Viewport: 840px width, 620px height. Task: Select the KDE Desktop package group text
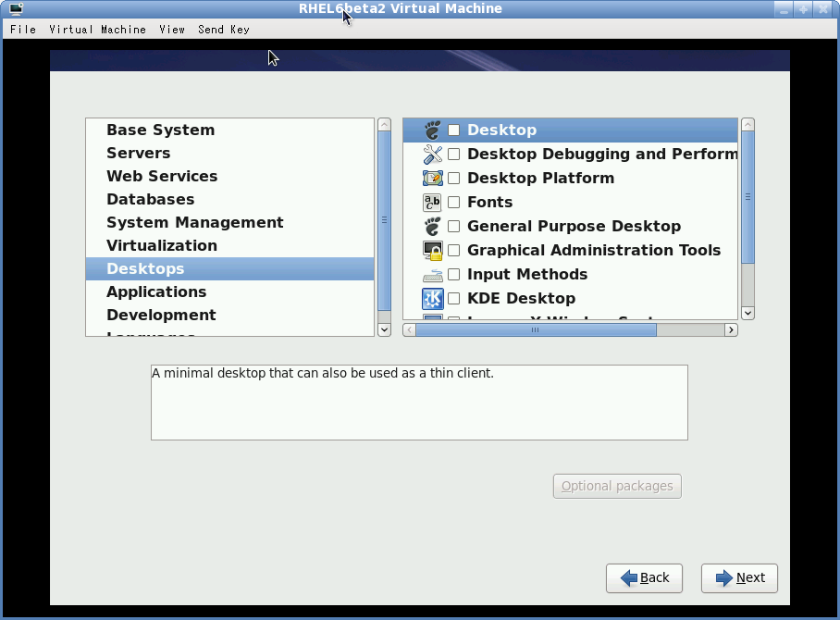point(521,299)
